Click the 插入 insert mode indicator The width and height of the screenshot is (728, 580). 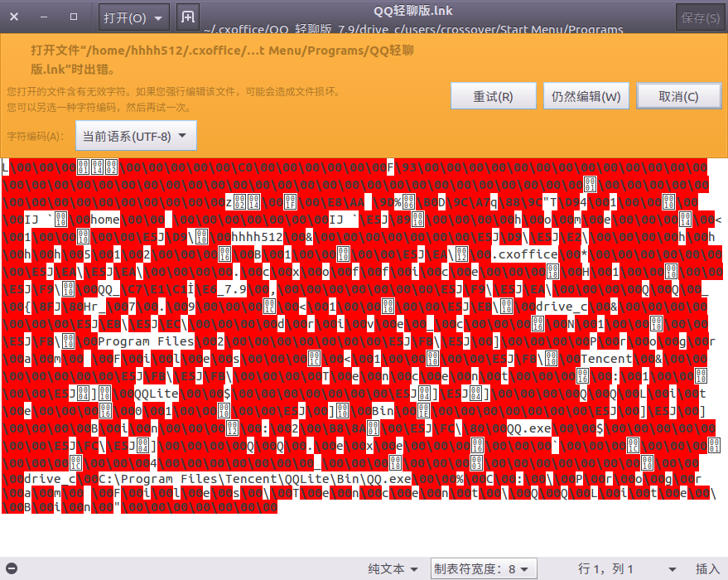point(707,568)
